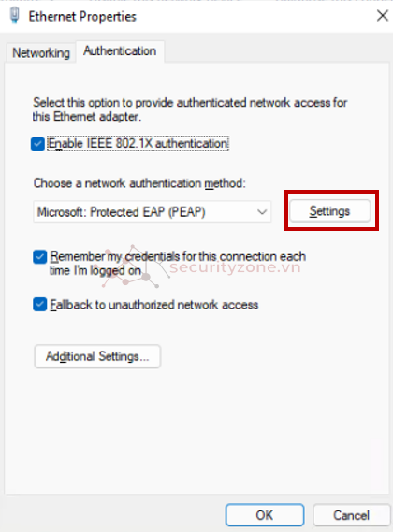Click the 'Enable IEEE 802.1X authentication' label text
Viewport: 393px width, 532px height.
point(138,143)
